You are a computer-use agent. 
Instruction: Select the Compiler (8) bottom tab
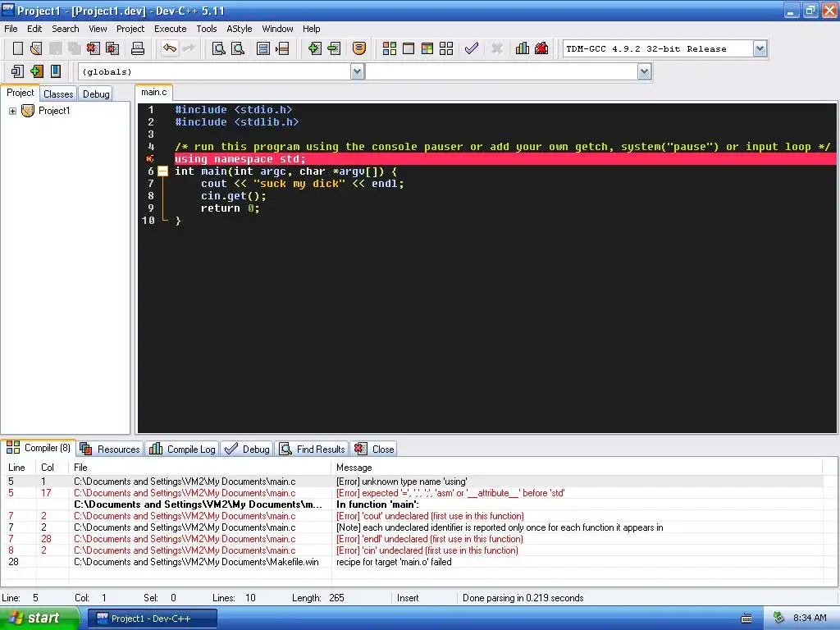(x=39, y=448)
